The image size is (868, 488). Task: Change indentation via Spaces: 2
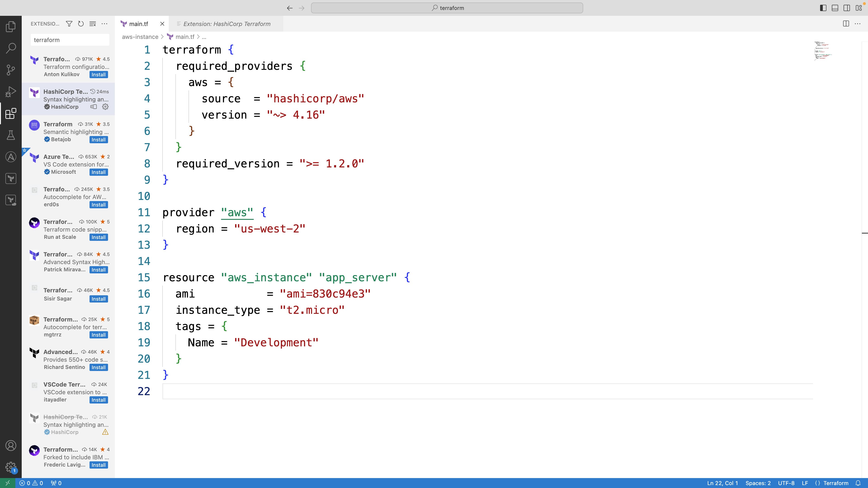point(758,483)
